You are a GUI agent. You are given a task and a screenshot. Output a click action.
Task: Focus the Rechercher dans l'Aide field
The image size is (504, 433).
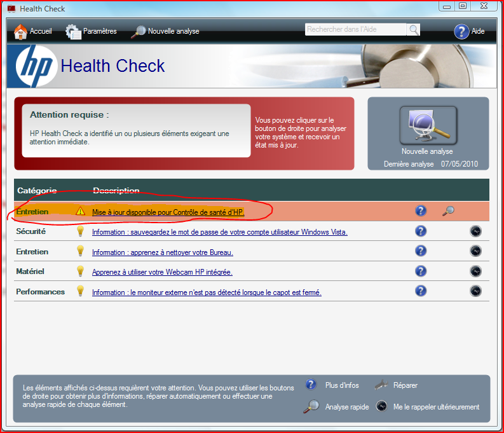click(x=355, y=30)
